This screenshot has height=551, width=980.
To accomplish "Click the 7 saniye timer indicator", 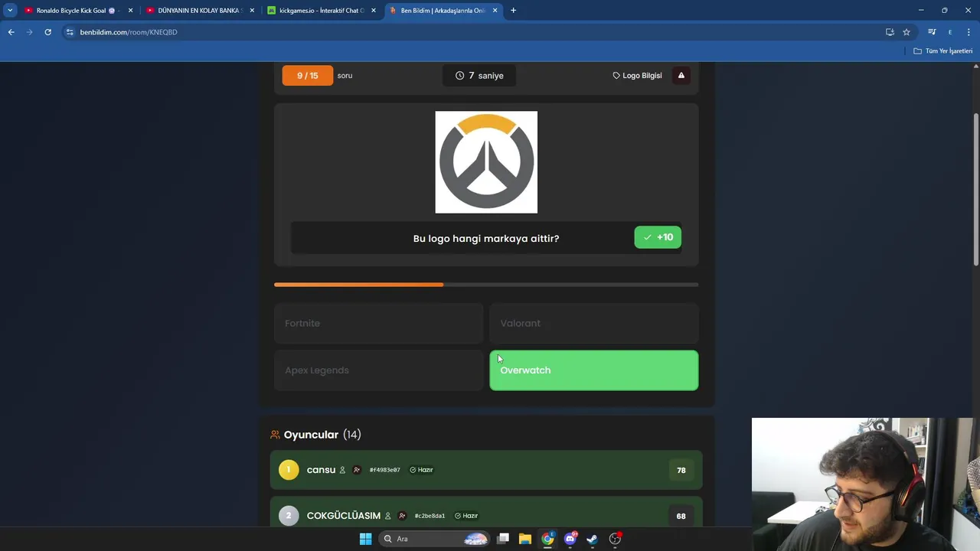I will [479, 75].
